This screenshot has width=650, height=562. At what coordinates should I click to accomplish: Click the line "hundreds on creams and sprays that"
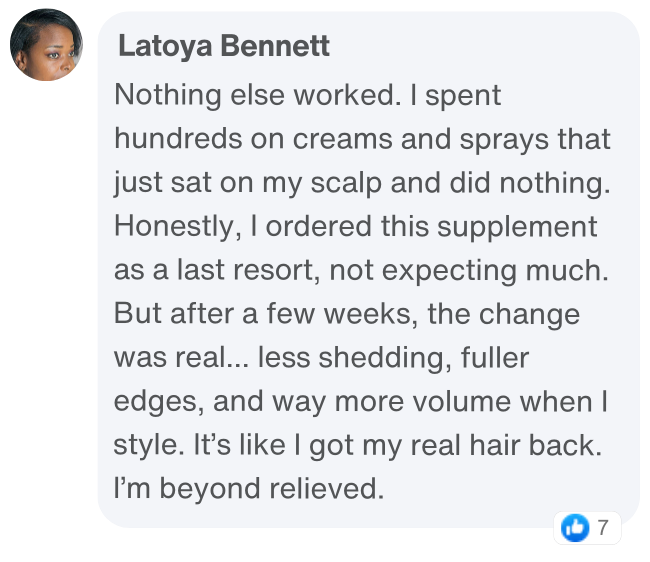click(362, 139)
